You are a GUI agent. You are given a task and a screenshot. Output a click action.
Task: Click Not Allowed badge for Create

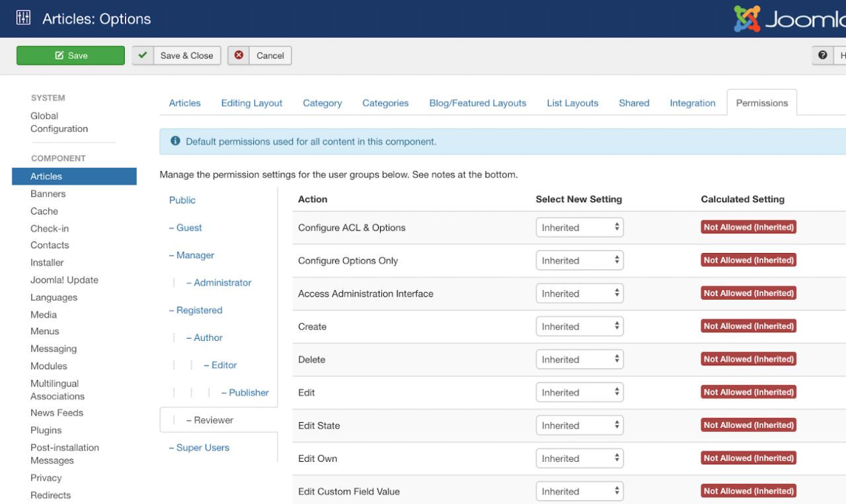(x=749, y=326)
